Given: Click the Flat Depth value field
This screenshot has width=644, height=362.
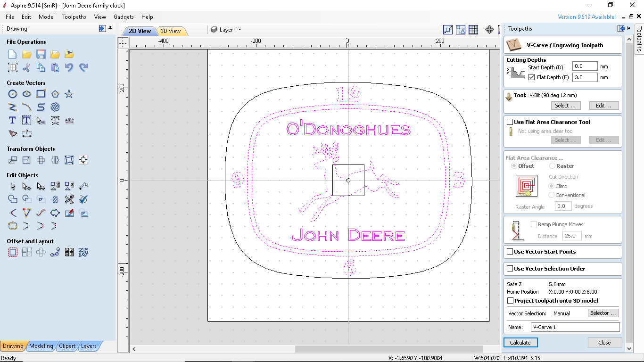Looking at the screenshot, I should tap(585, 77).
